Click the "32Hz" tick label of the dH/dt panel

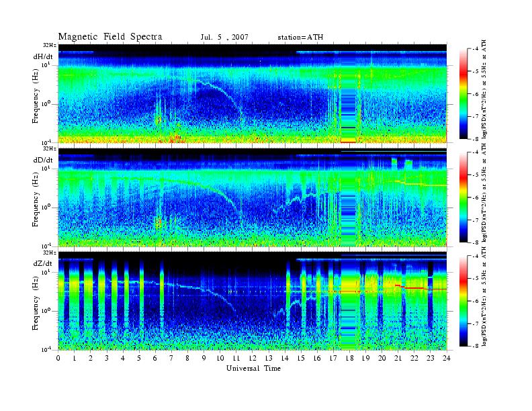(x=50, y=45)
